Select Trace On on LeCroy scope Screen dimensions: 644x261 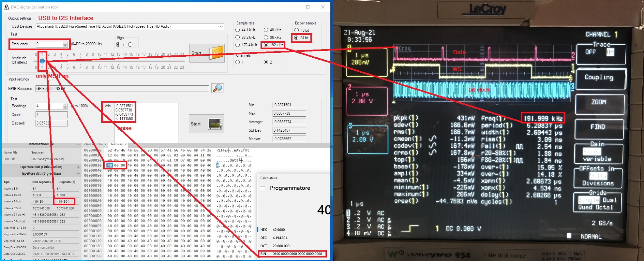610,52
